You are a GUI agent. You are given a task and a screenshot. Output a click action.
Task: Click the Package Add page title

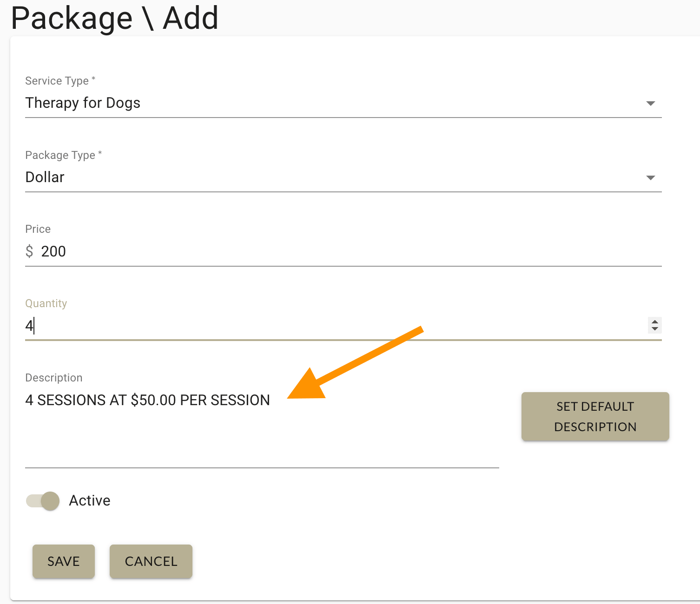pos(114,19)
